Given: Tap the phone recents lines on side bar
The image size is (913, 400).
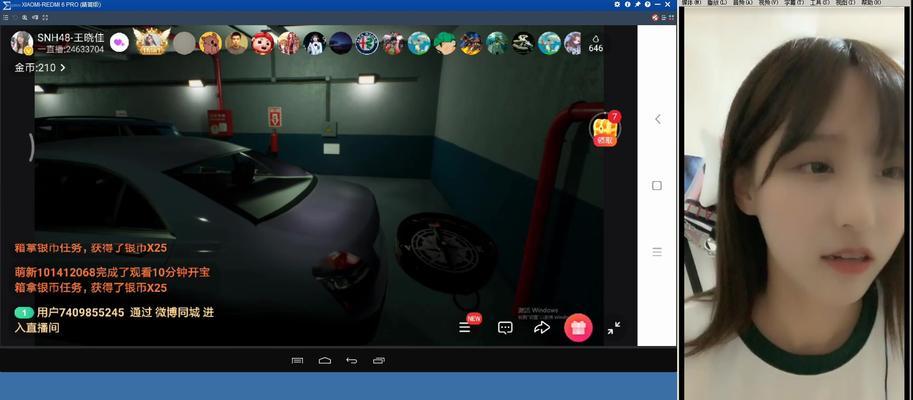Looking at the screenshot, I should coord(657,252).
